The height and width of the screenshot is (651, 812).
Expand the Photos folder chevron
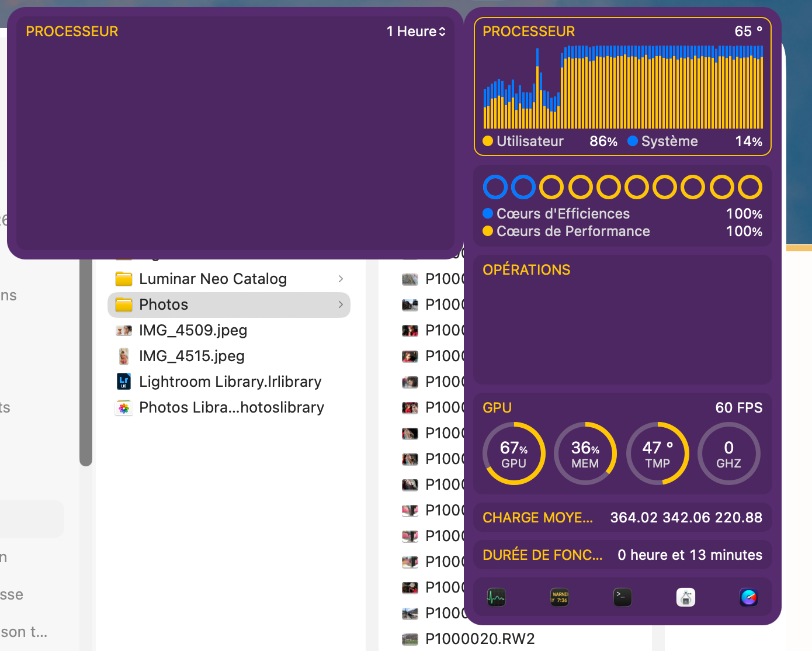(341, 304)
